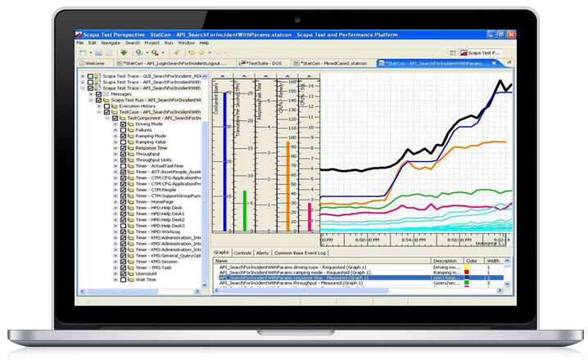Click the red-green checkmark toolbar icon
Viewport: 588px width, 364px height.
click(x=124, y=53)
